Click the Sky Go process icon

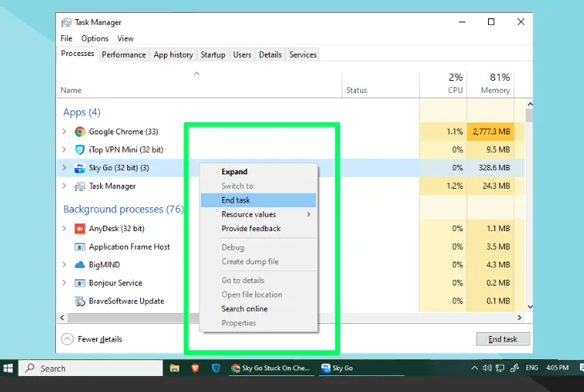click(x=80, y=168)
